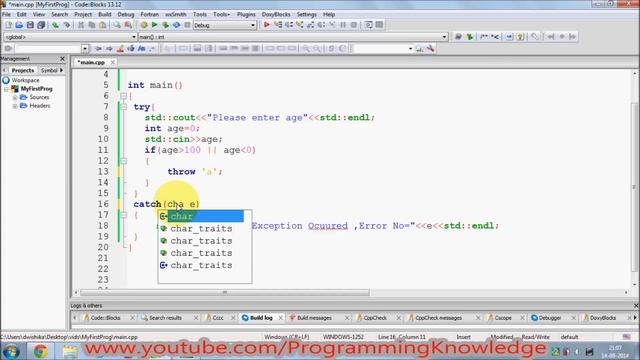This screenshot has width=640, height=360.
Task: Click the Save all files icon
Action: [41, 25]
